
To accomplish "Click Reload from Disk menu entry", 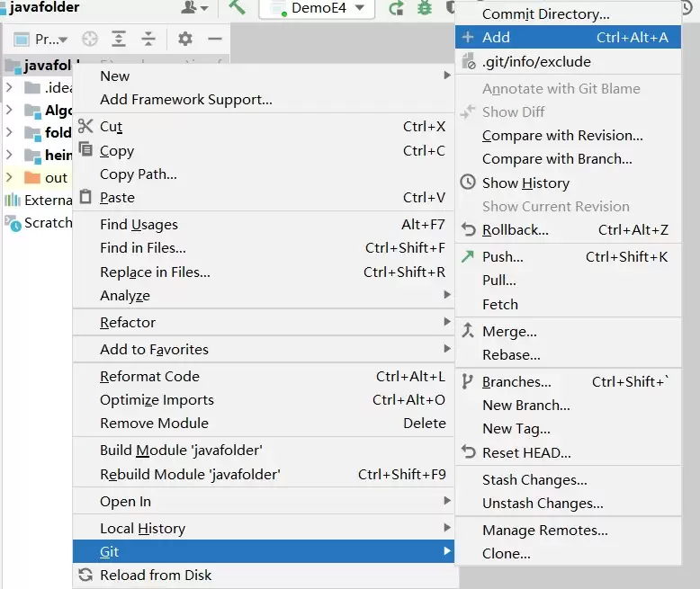I will [156, 576].
